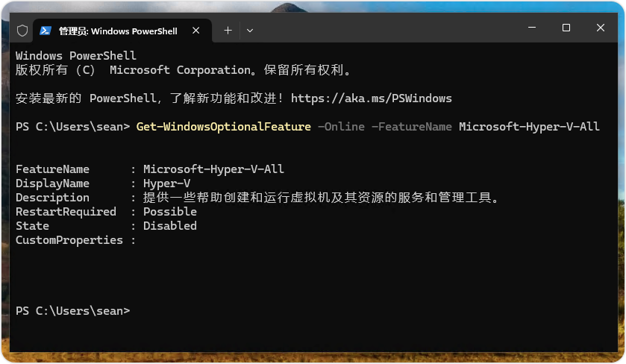Click the Chinese description text for Hyper-V
The image size is (626, 364).
click(x=321, y=198)
